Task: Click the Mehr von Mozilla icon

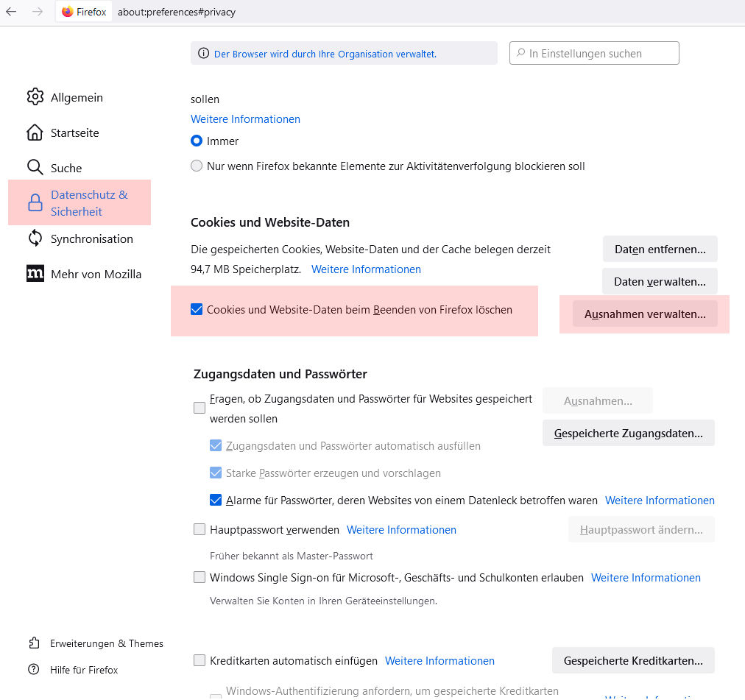Action: point(35,274)
